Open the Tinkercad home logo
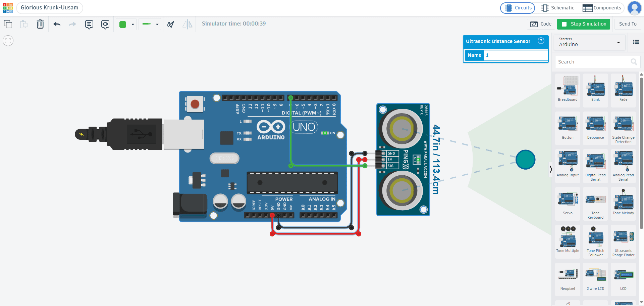Viewport: 644px width, 306px height. point(8,8)
